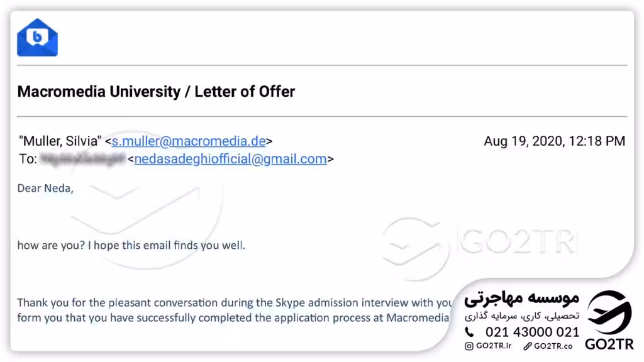
Task: Open sender address s.muller@macromedia.de
Action: pyautogui.click(x=189, y=141)
